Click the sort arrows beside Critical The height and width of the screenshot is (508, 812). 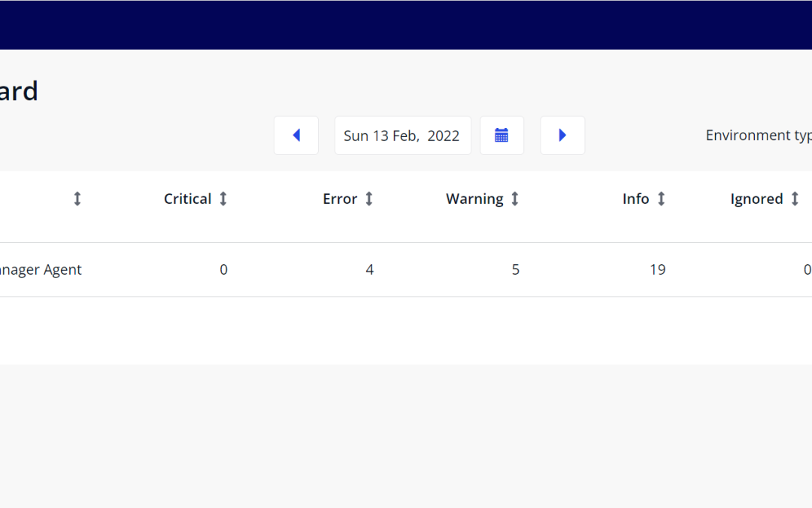223,199
